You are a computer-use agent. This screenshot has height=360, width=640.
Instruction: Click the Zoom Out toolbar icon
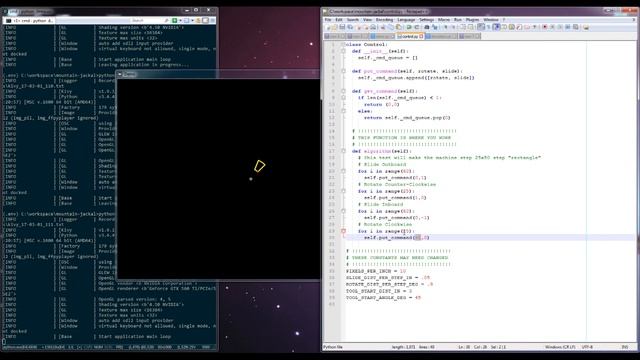tap(453, 27)
